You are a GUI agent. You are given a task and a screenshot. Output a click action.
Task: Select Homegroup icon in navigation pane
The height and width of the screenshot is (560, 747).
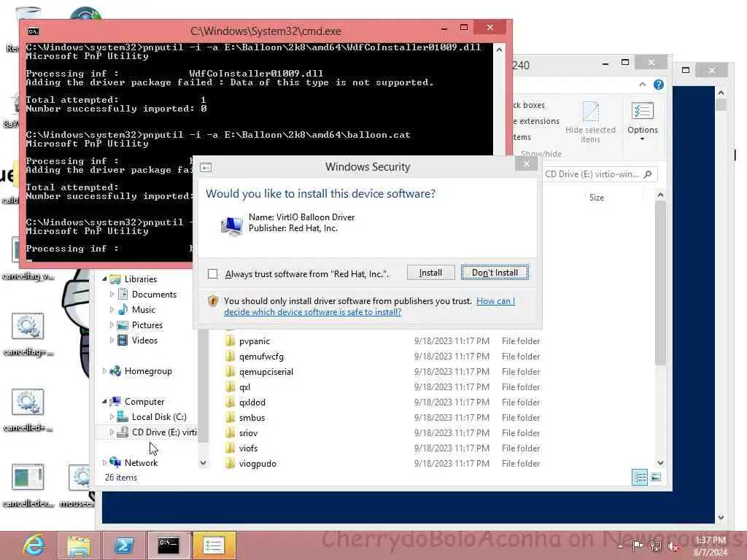[x=115, y=370]
